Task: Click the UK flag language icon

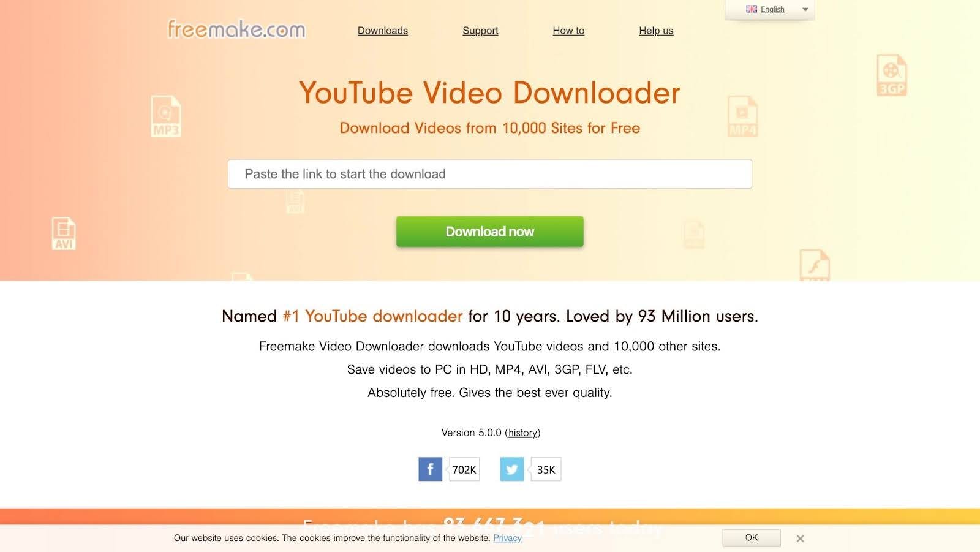Action: pos(752,9)
